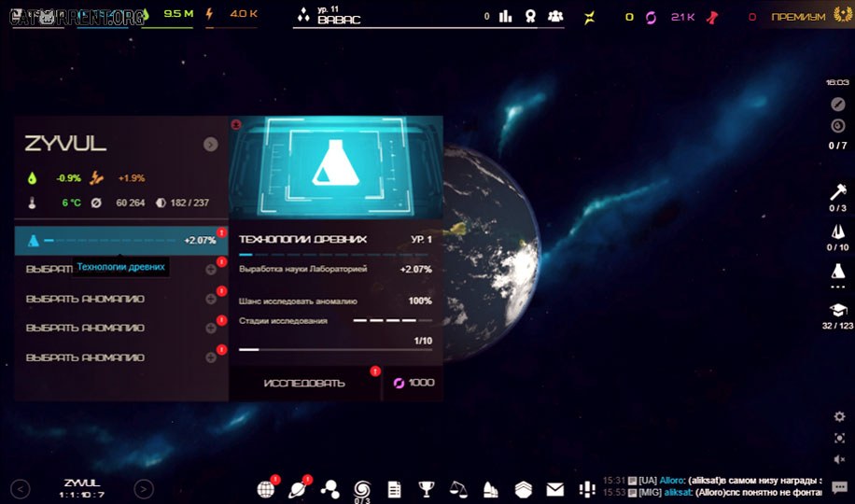
Task: Click the ZYVUL planet name at bottom left
Action: coord(82,483)
